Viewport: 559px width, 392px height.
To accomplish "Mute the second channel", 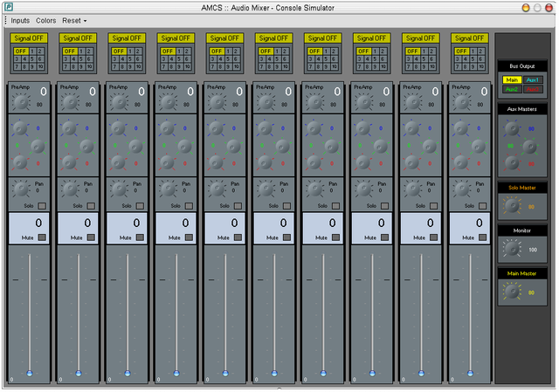I will (x=91, y=237).
